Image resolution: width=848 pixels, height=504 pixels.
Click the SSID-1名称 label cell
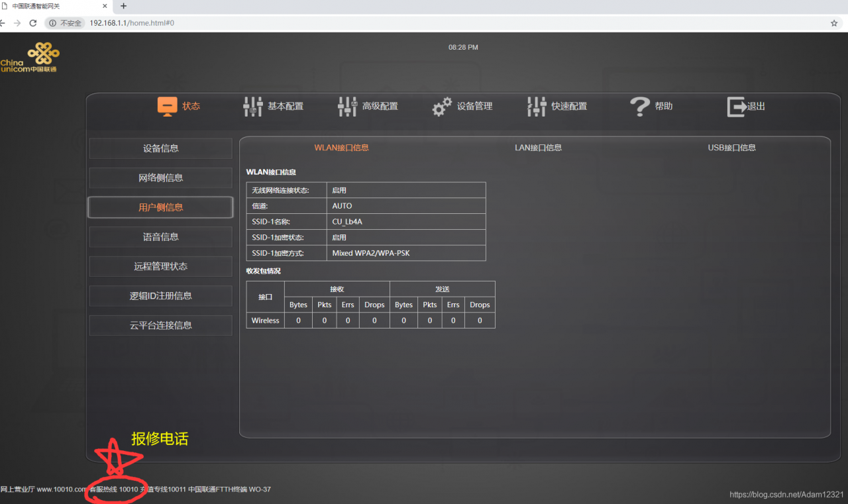[286, 222]
